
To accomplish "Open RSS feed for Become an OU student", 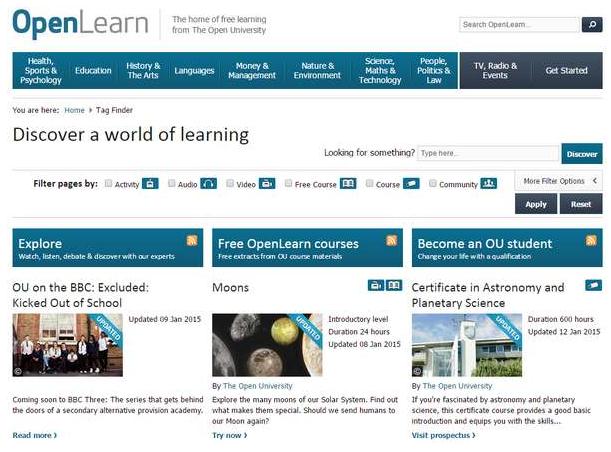I will [591, 240].
